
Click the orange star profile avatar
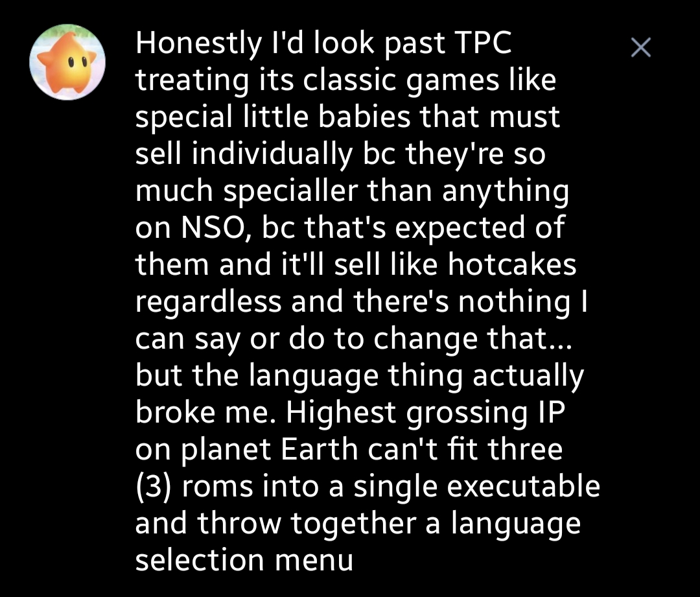pos(67,62)
